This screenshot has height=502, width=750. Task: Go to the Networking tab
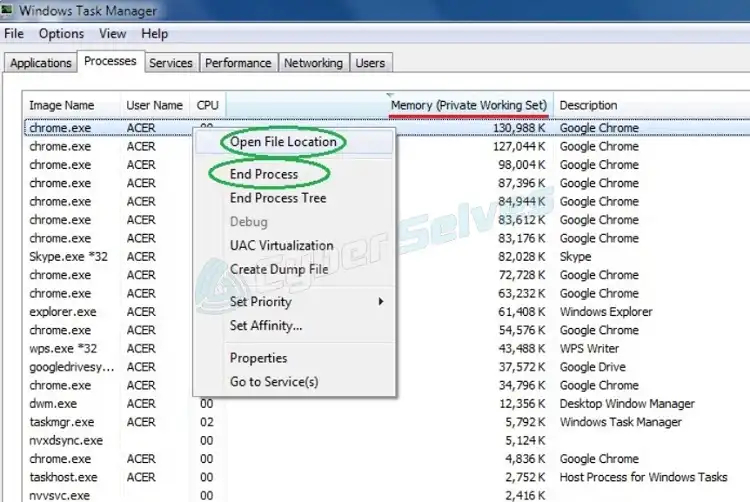(313, 63)
